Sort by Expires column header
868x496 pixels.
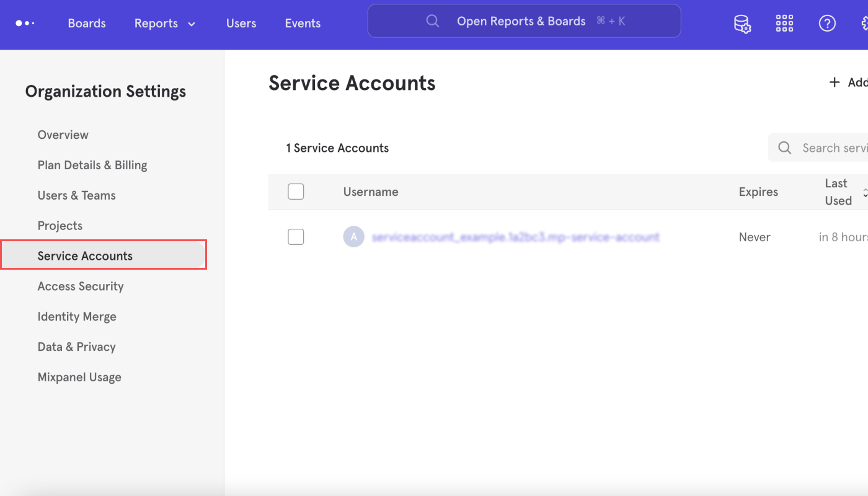point(758,192)
